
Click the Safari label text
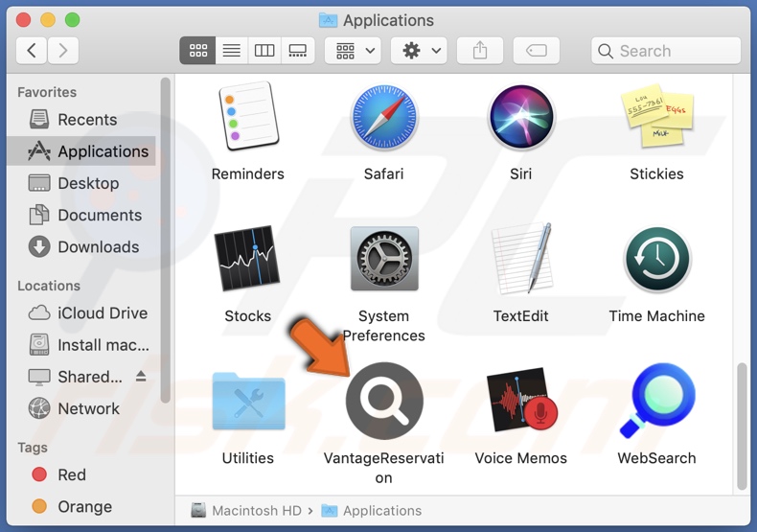[384, 173]
